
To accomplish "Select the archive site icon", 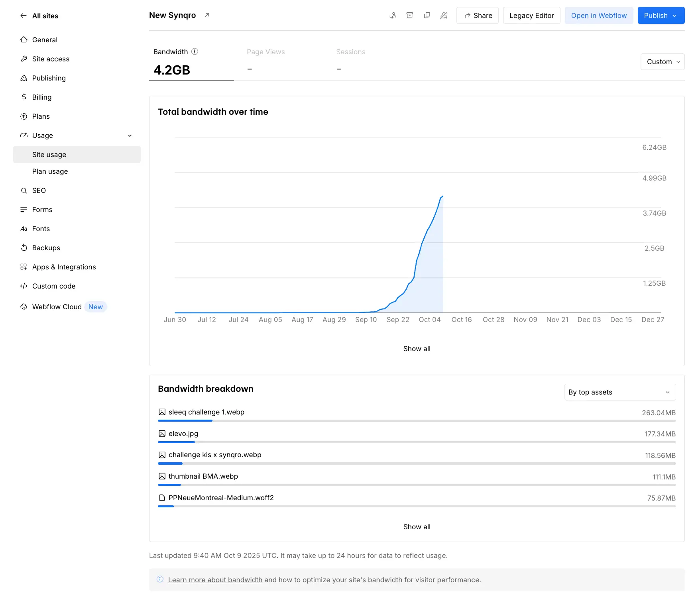I will click(409, 15).
